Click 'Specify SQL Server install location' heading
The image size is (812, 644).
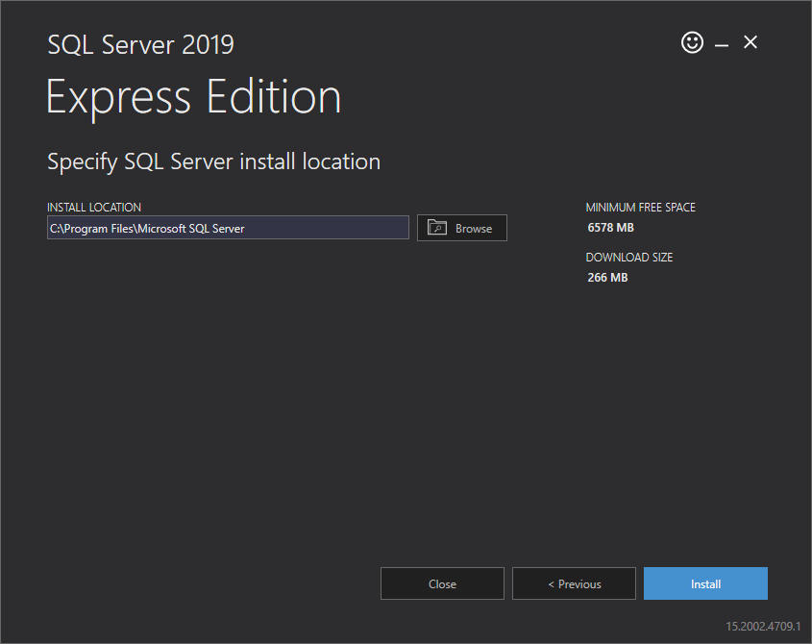[x=213, y=161]
